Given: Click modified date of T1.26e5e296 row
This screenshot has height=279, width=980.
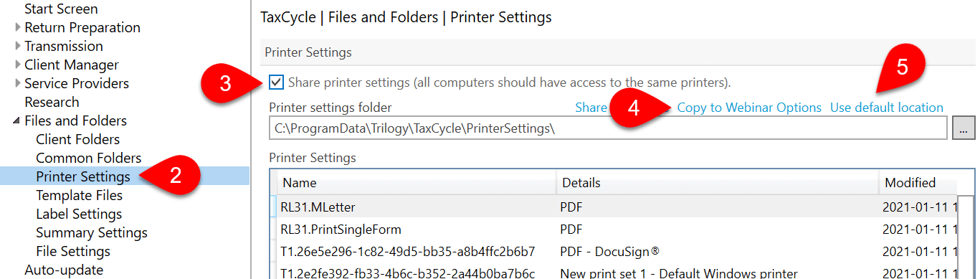Looking at the screenshot, I should tap(919, 251).
